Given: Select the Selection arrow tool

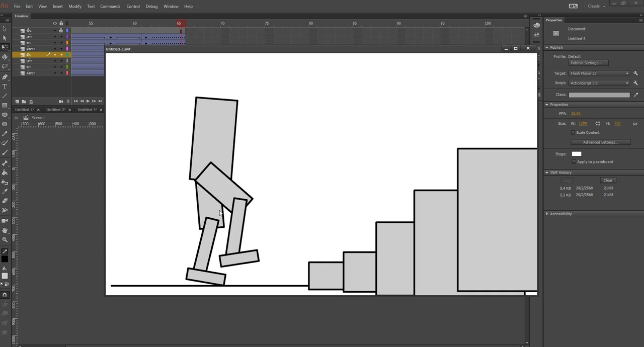Looking at the screenshot, I should point(5,29).
